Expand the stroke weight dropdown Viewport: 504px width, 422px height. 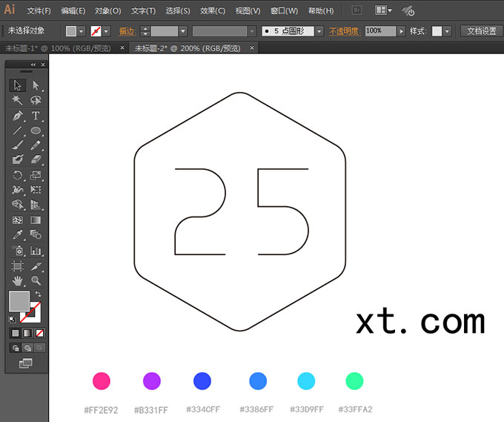183,31
